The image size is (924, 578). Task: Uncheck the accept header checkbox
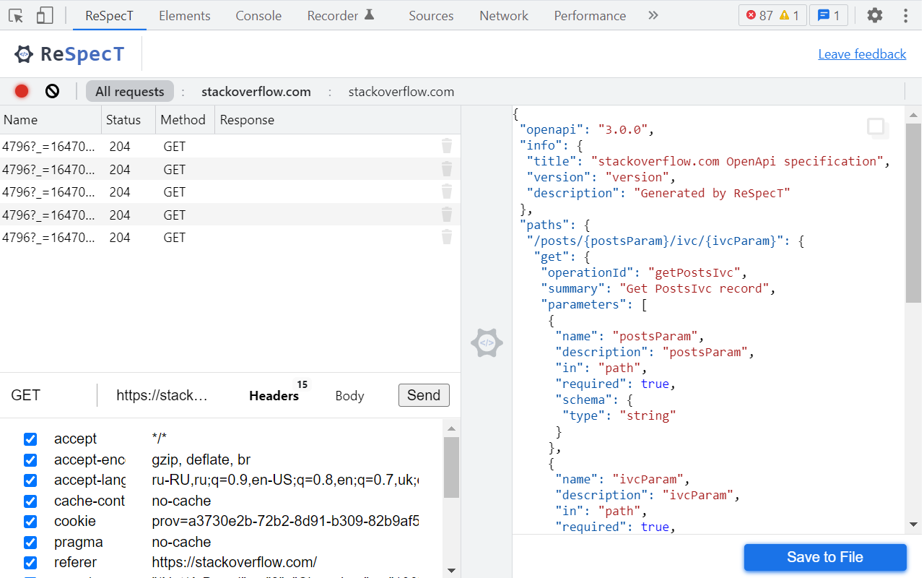click(30, 439)
